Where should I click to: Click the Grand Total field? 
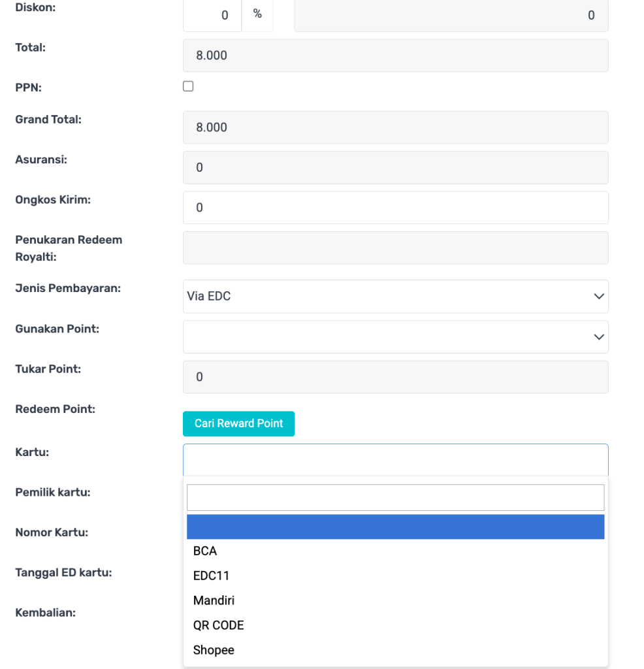[395, 127]
